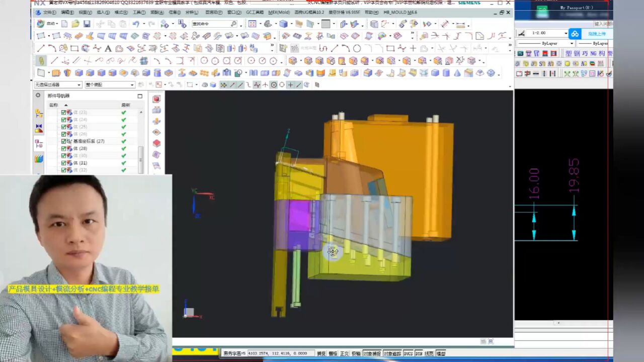The width and height of the screenshot is (644, 362).
Task: Select the Circle curve tool
Action: point(357,48)
